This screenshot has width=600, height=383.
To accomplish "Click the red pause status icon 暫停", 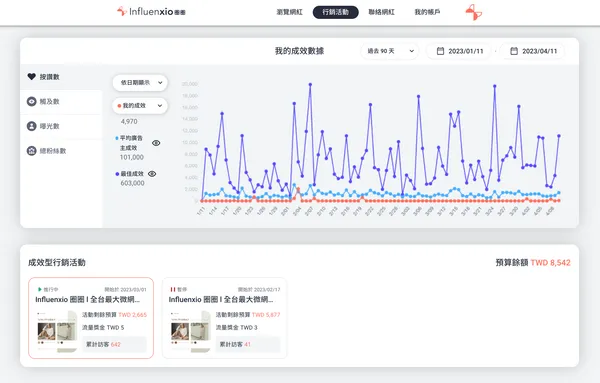I will pyautogui.click(x=173, y=289).
